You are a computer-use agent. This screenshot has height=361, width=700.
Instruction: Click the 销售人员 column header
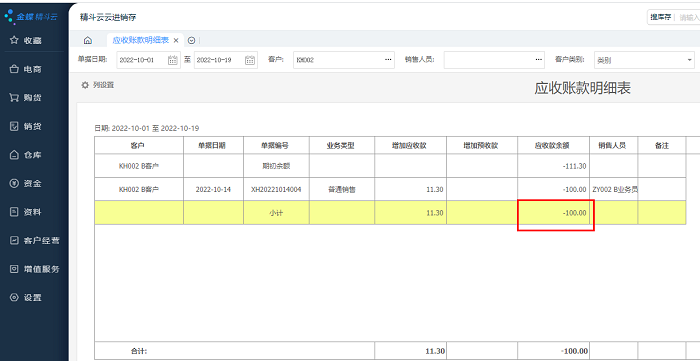point(613,145)
